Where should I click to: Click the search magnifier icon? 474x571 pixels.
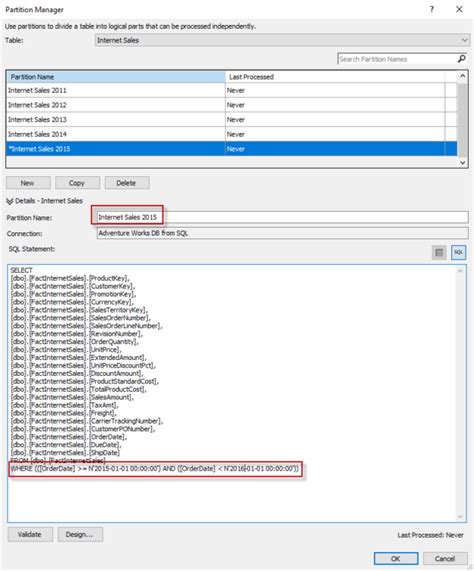462,59
